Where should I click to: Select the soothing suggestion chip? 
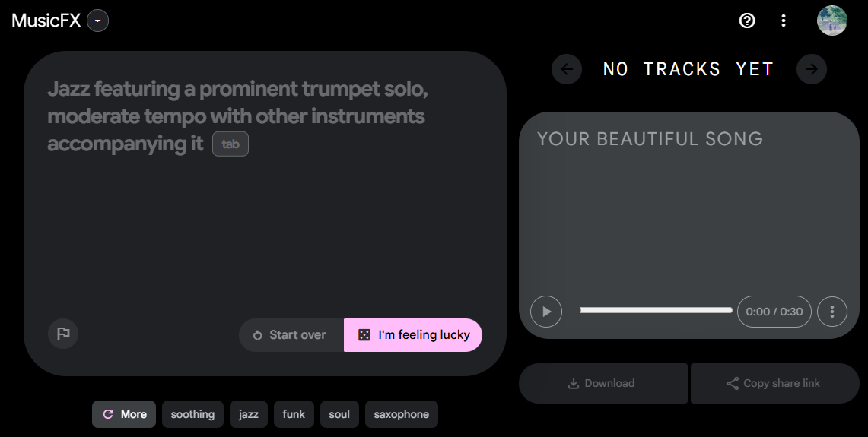click(192, 414)
